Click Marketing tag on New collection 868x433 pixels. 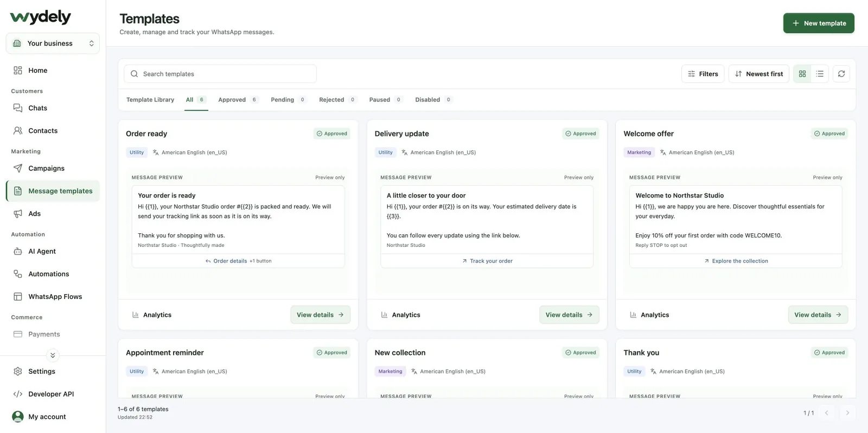pos(391,372)
